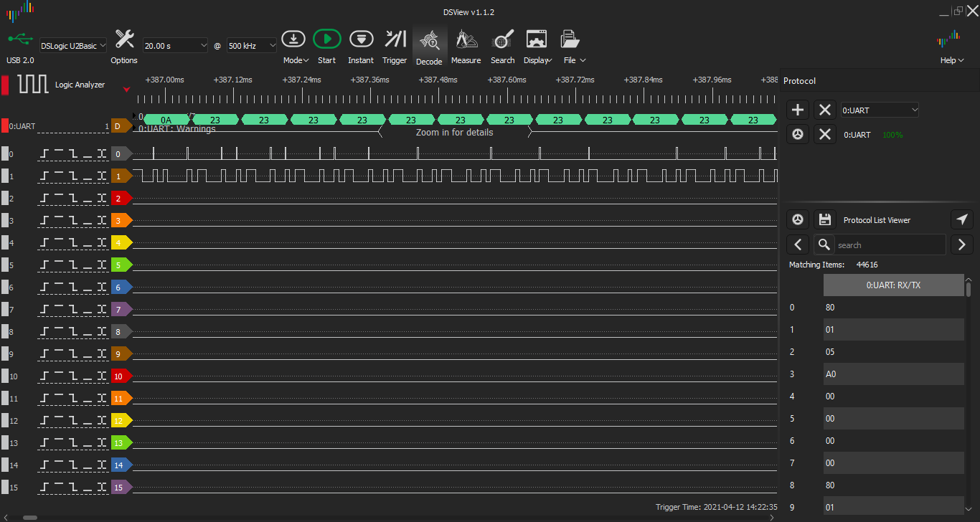
Task: Open settings for the 0:UART decoder
Action: tap(798, 134)
